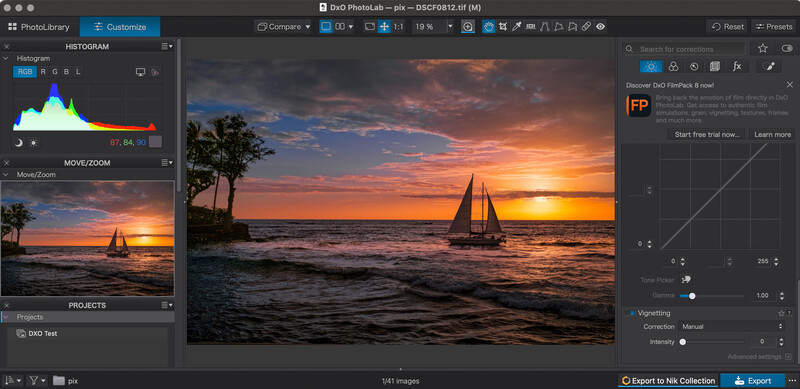This screenshot has width=800, height=389.
Task: Select the Force parallels perspective tool
Action: click(545, 27)
